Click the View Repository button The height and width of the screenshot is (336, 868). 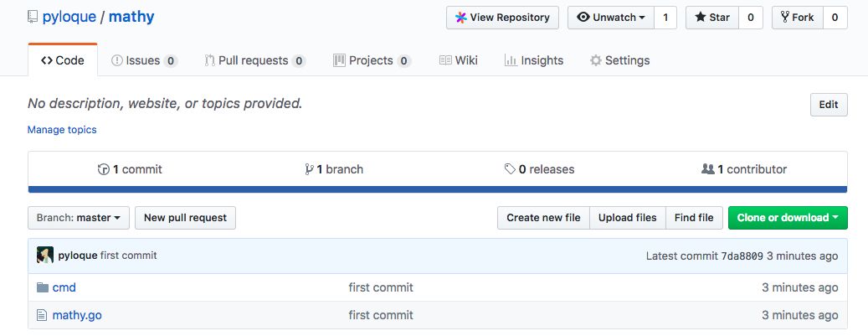click(503, 18)
